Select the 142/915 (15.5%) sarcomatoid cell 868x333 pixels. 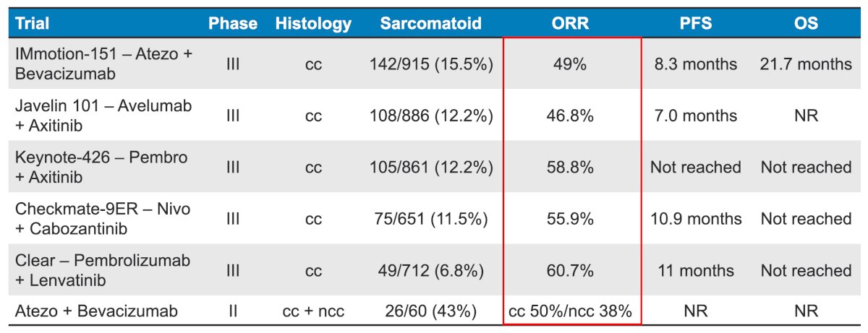point(431,64)
